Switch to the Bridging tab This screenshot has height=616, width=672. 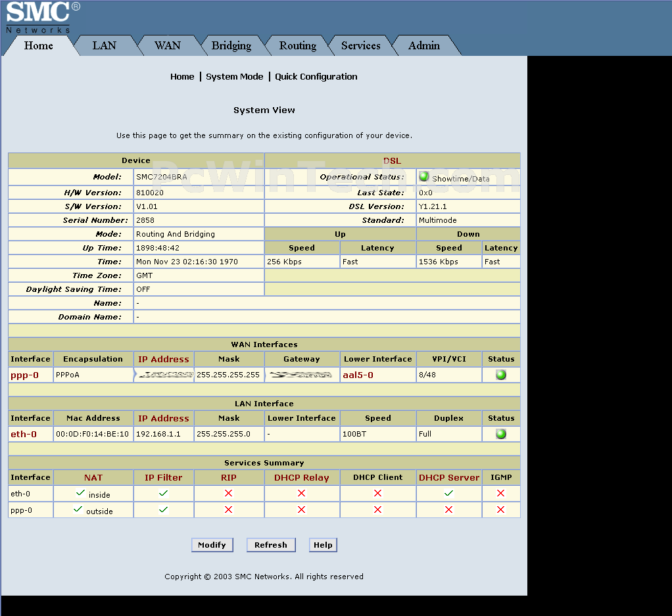(x=231, y=45)
